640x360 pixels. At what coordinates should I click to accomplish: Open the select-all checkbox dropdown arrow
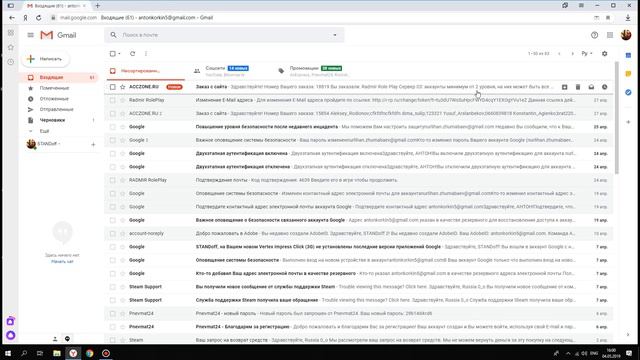pyautogui.click(x=119, y=53)
